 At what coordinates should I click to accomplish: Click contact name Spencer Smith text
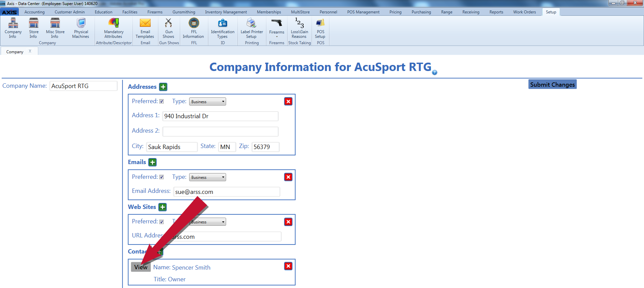191,268
